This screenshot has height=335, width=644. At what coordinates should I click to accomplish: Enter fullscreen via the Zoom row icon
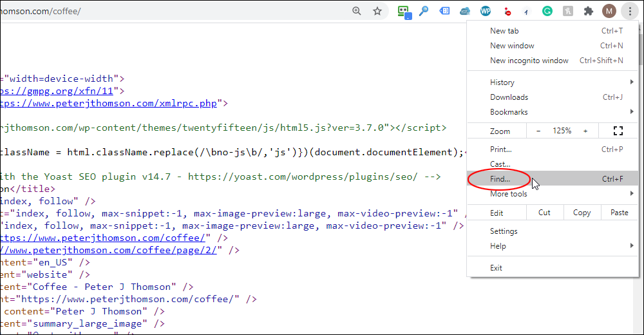pos(618,131)
